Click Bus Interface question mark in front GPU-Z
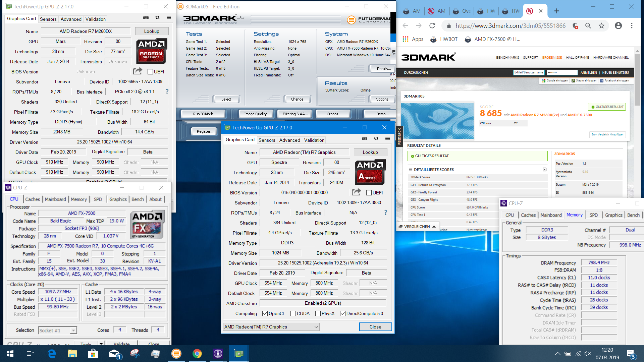The width and height of the screenshot is (644, 362). (x=386, y=213)
